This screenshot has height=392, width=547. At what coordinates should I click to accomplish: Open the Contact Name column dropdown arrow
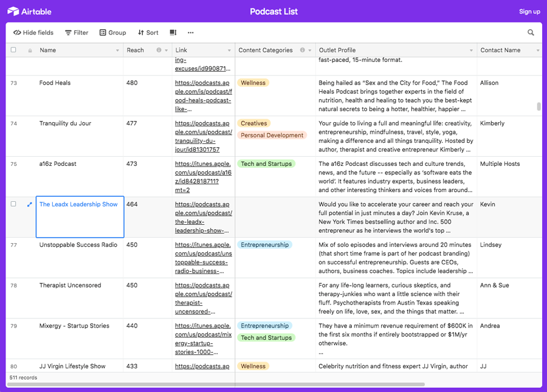pos(538,50)
